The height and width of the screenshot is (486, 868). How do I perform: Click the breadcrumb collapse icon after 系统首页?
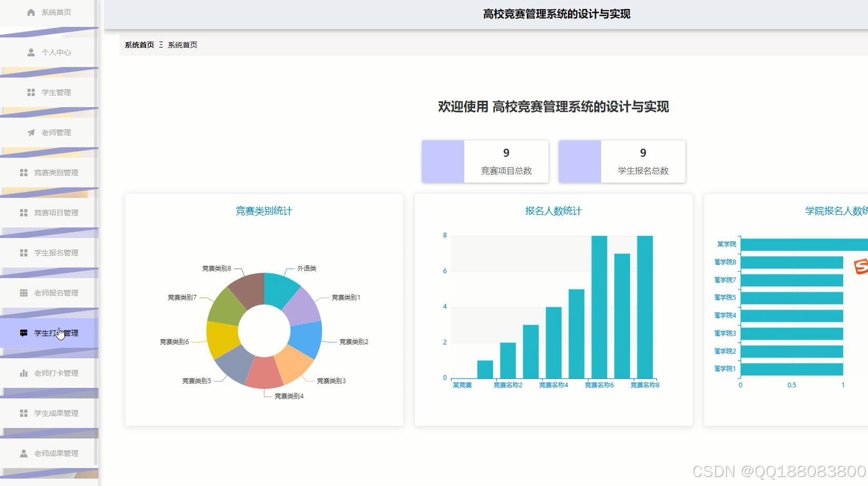point(162,45)
